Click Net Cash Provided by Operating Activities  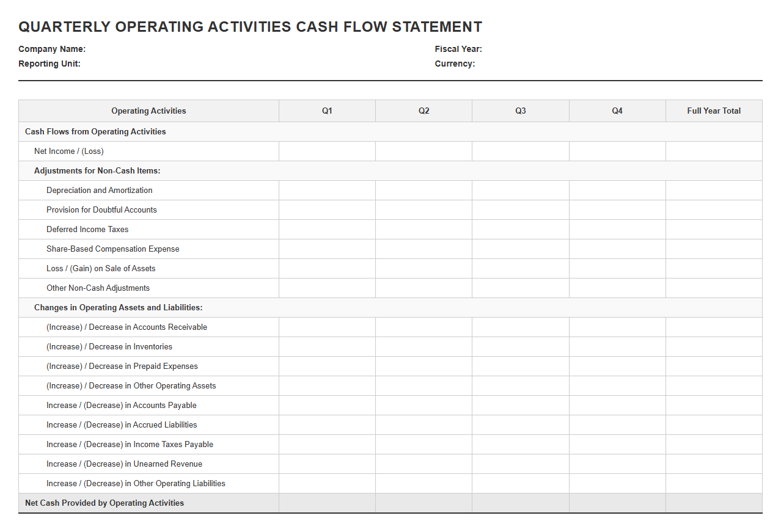tap(105, 503)
